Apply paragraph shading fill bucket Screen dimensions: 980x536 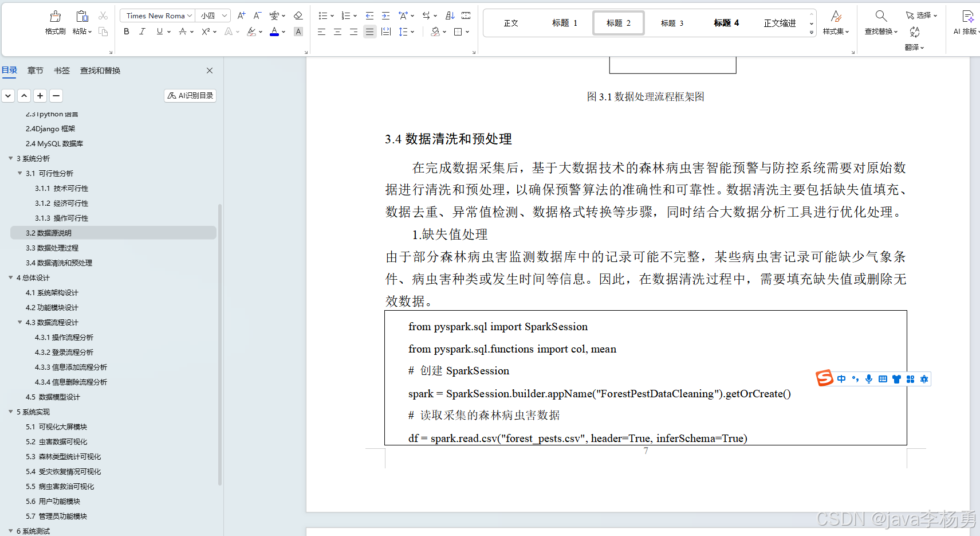pyautogui.click(x=435, y=32)
